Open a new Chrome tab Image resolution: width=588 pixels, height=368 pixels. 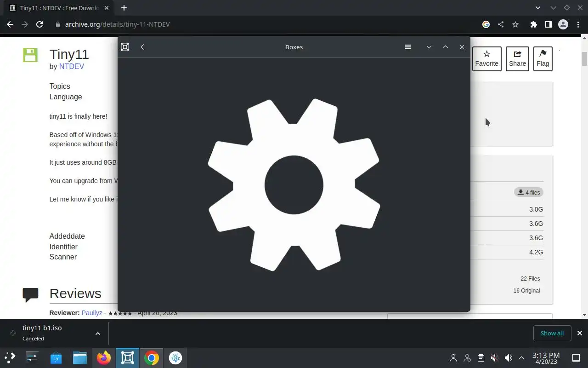tap(124, 8)
